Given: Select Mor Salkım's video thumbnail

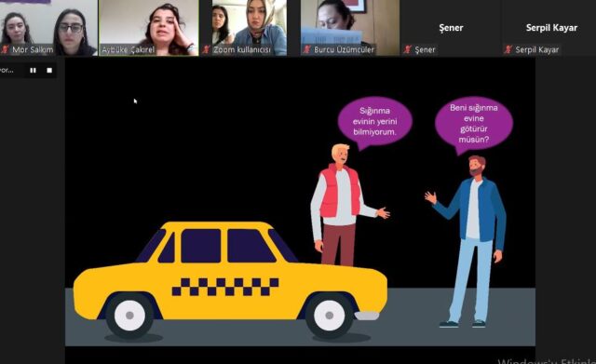Looking at the screenshot, I should click(48, 28).
